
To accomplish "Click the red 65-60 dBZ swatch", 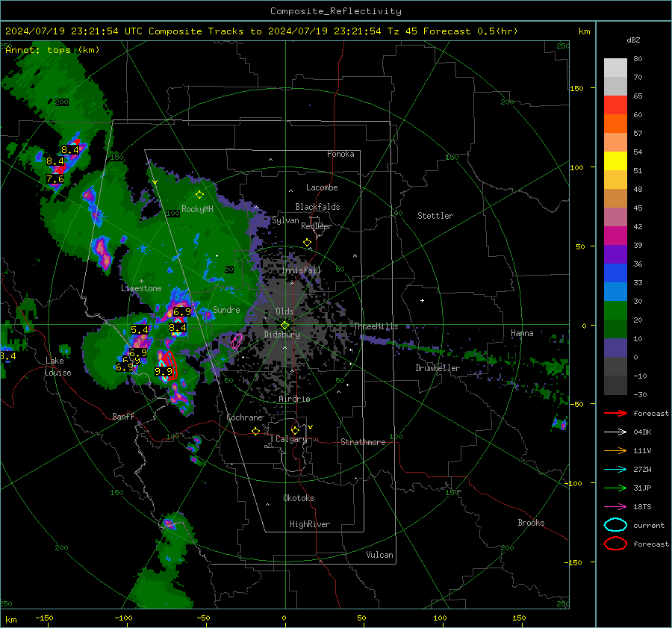I will click(615, 105).
